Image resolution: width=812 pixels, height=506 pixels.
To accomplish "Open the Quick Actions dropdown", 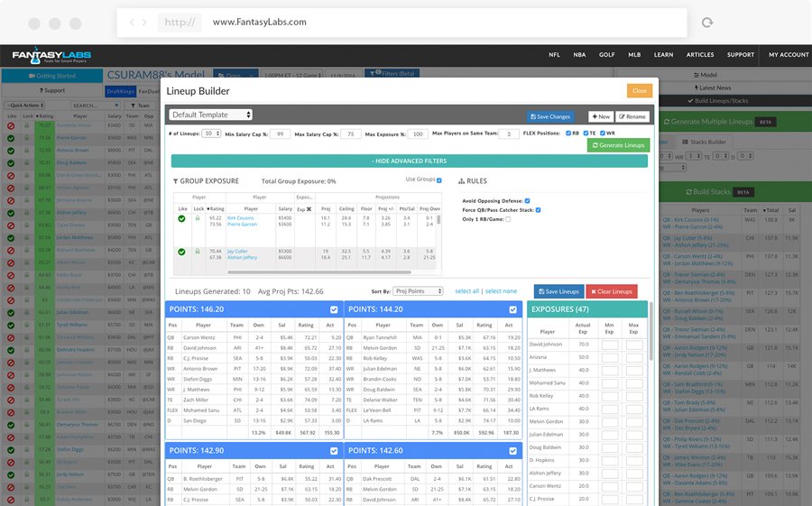I will 25,106.
